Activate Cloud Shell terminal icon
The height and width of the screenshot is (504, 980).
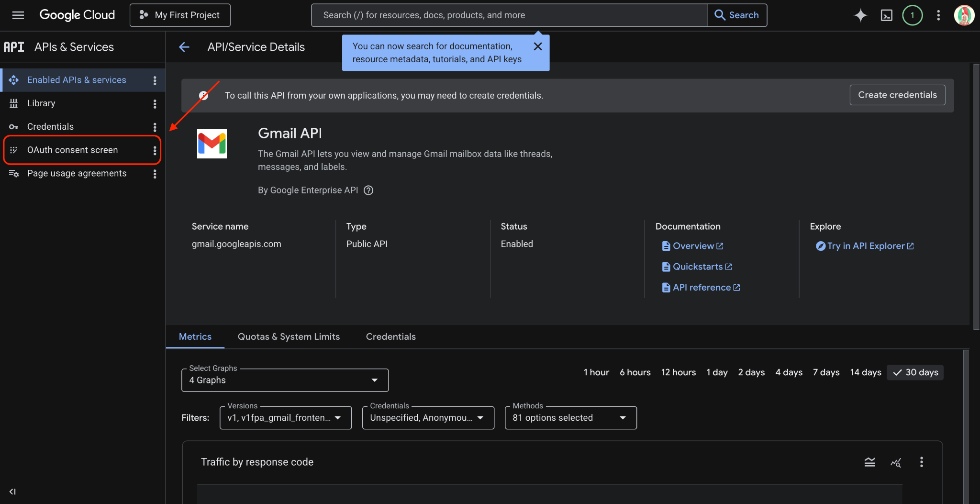[886, 15]
